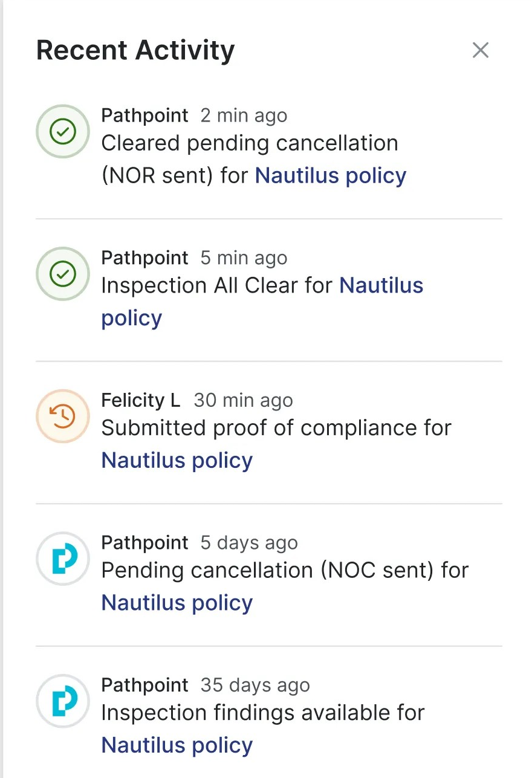532x778 pixels.
Task: Open Nautilus policy link in inspection findings entry
Action: 177,745
